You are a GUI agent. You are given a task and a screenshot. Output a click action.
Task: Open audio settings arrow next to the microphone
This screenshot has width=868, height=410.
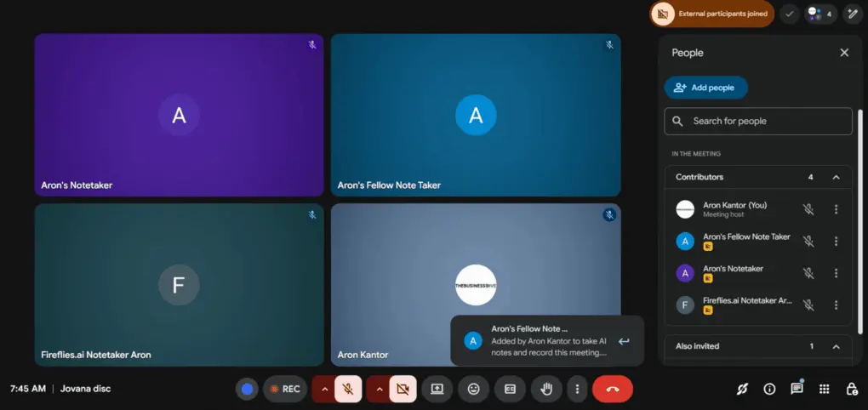point(324,389)
